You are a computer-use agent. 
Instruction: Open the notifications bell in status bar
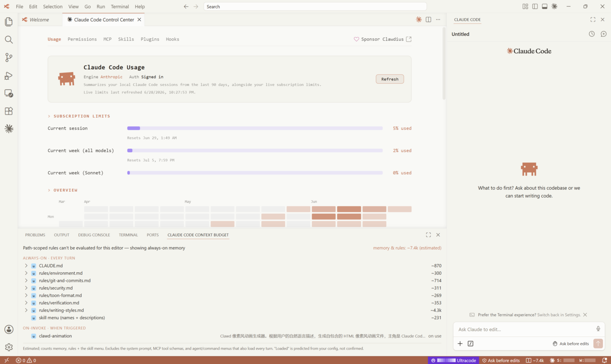coord(604,360)
